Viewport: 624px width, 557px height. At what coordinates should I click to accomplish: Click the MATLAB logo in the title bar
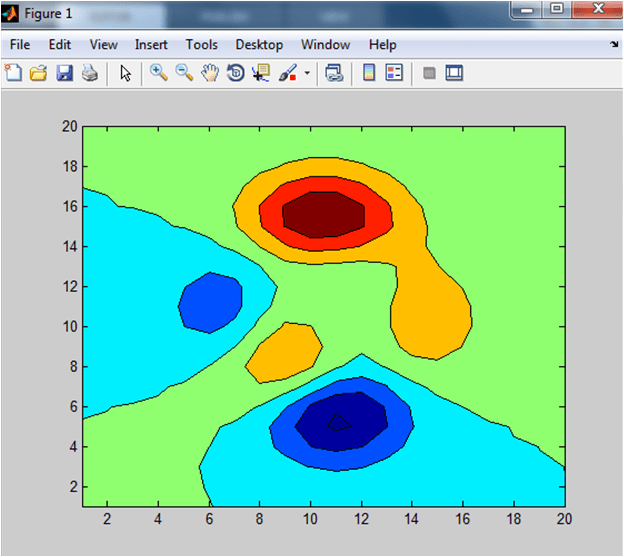(10, 14)
